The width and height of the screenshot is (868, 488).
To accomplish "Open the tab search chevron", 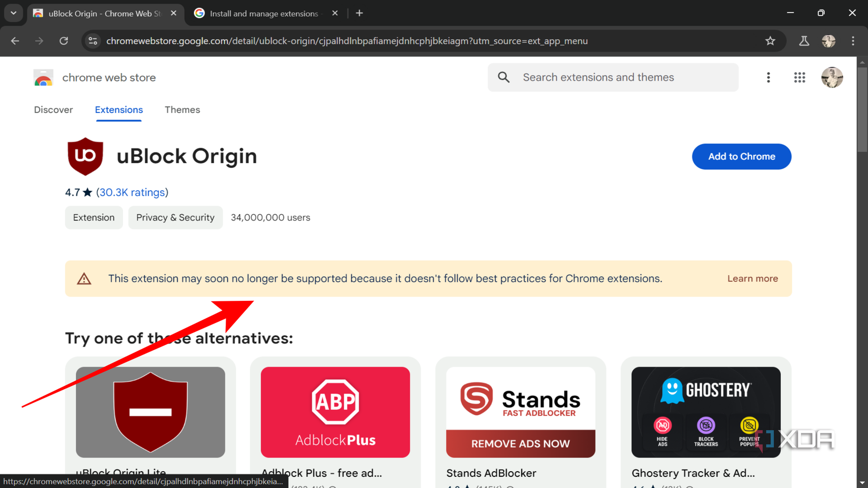I will pyautogui.click(x=13, y=13).
